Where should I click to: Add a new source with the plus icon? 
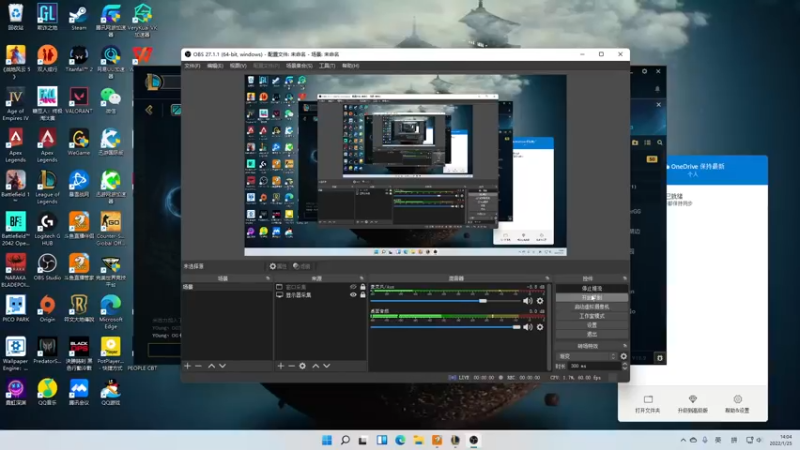(x=281, y=366)
